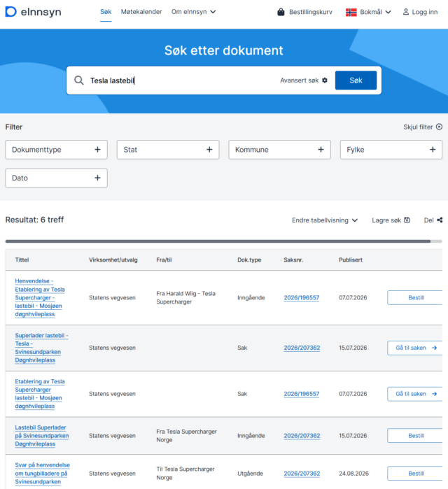Click Bestill for Harald Wiig document
The height and width of the screenshot is (489, 448).
point(415,297)
